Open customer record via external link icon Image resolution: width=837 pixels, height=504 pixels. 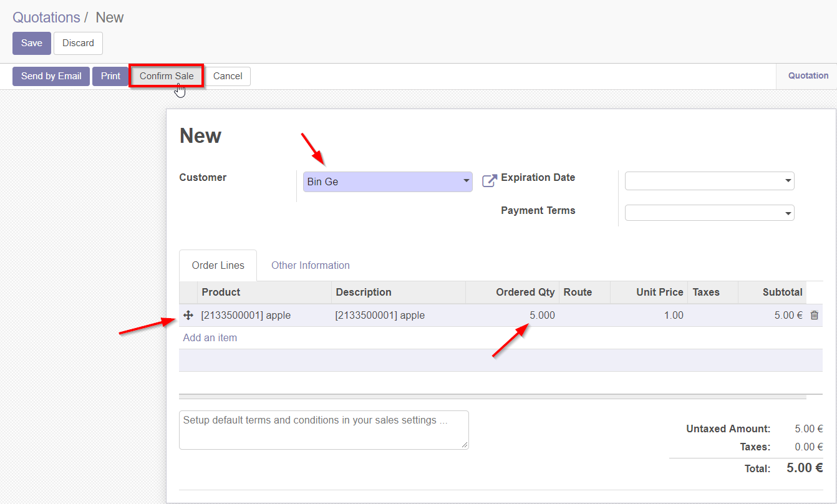coord(490,181)
